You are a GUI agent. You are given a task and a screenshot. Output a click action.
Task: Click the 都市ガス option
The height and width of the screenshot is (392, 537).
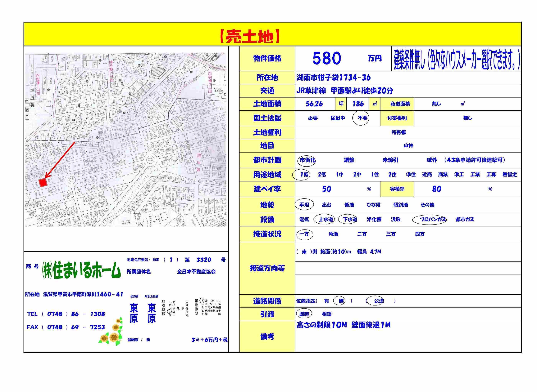(x=465, y=220)
